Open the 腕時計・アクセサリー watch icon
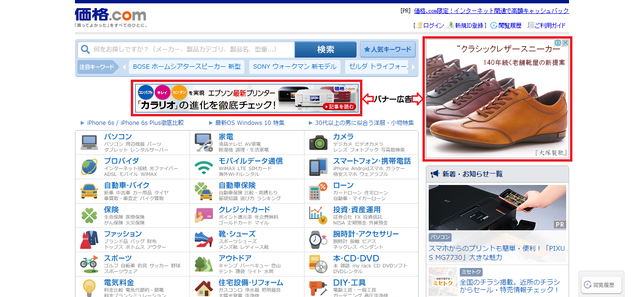 point(318,240)
